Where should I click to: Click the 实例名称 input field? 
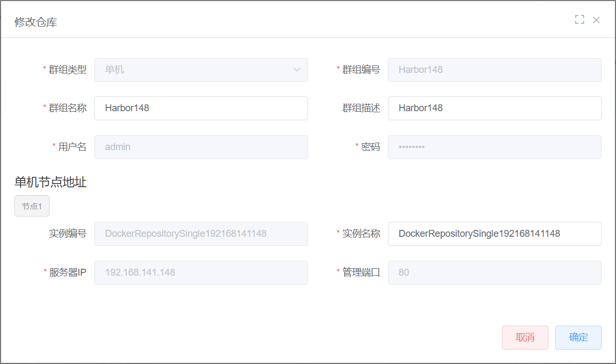[x=495, y=234]
